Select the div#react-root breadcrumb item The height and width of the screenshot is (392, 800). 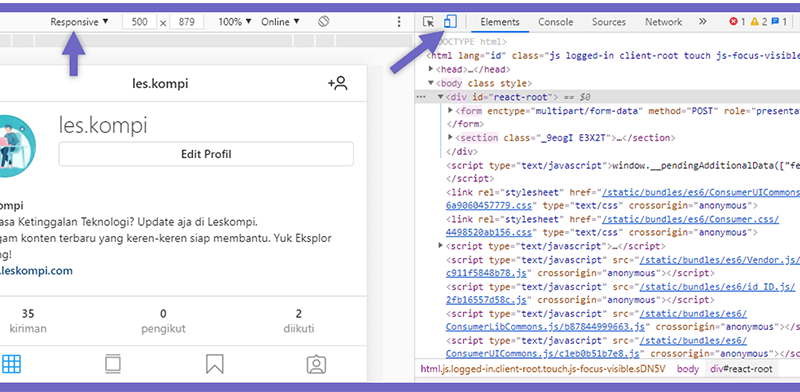(741, 369)
